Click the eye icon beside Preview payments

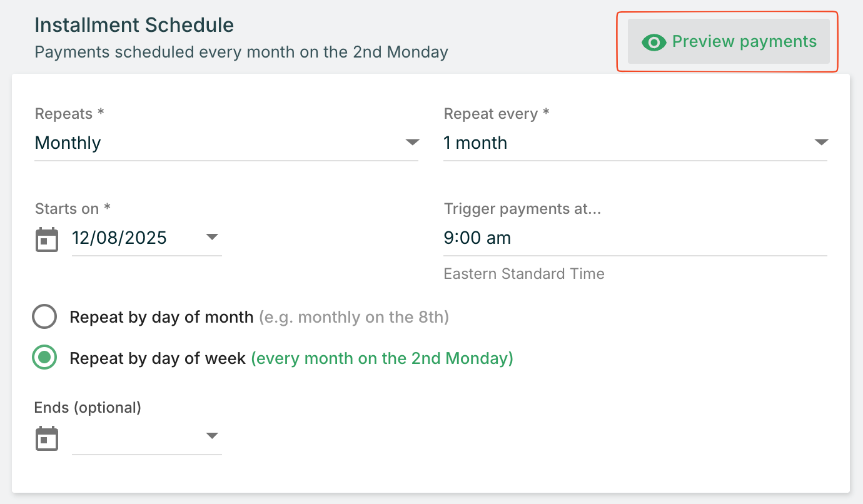[x=654, y=43]
